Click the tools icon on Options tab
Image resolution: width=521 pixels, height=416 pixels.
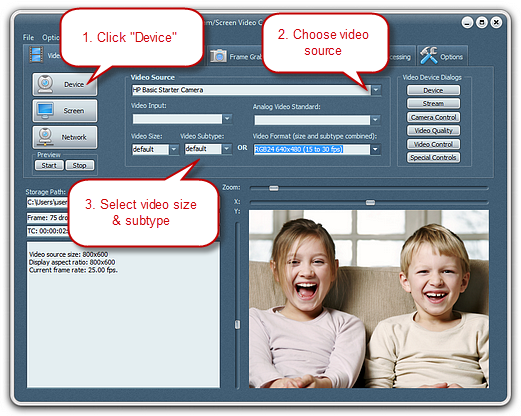[429, 55]
